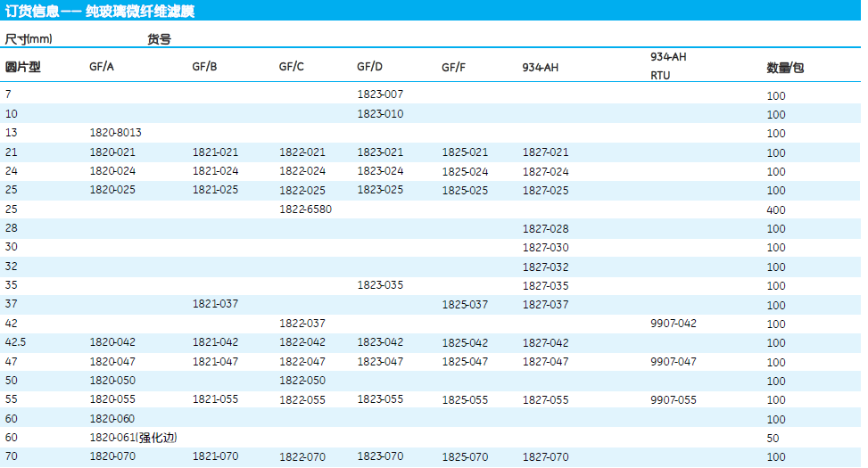Select GF/B code 1821-025

pyautogui.click(x=215, y=190)
